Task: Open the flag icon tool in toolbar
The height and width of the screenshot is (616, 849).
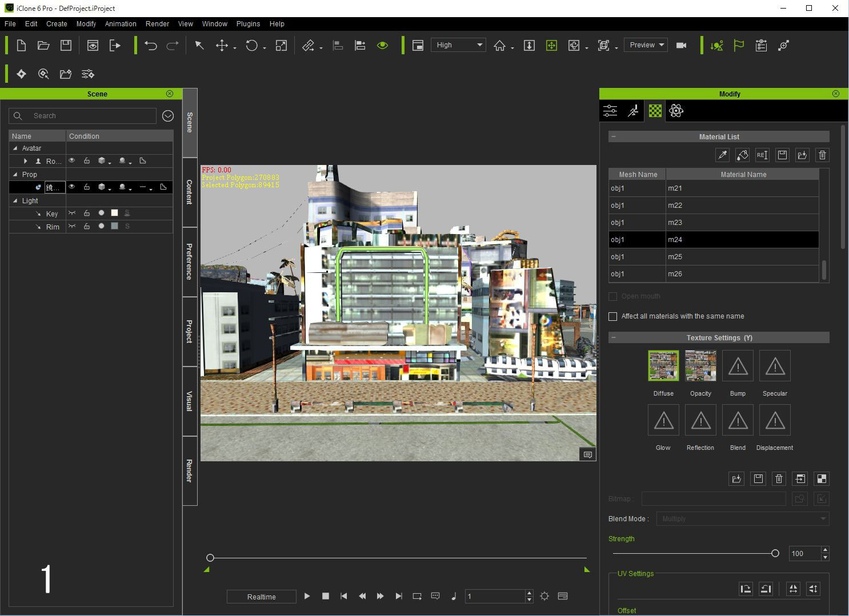Action: 739,46
